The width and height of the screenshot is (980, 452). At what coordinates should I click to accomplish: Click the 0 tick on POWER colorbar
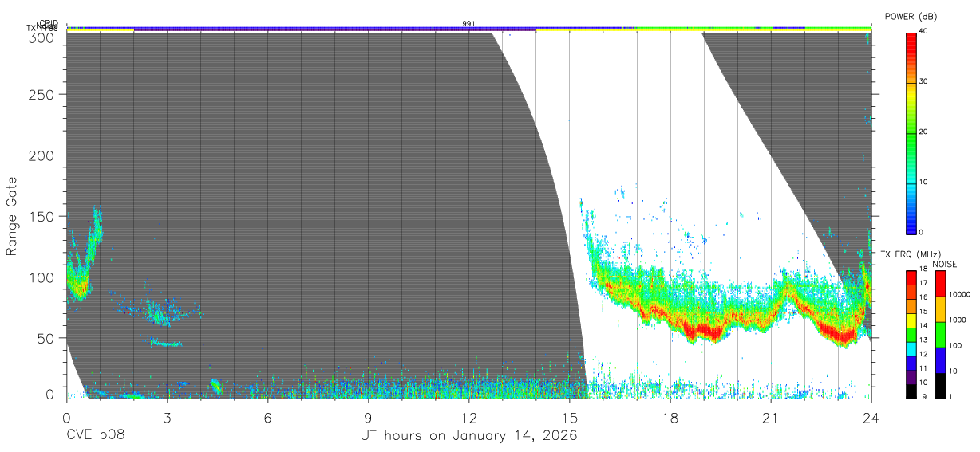coord(922,232)
